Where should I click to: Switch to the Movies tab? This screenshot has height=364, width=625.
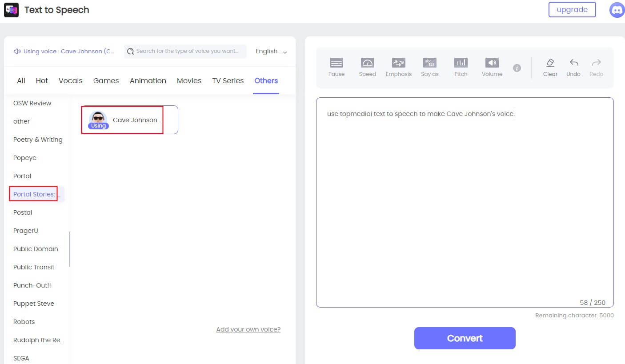tap(189, 80)
